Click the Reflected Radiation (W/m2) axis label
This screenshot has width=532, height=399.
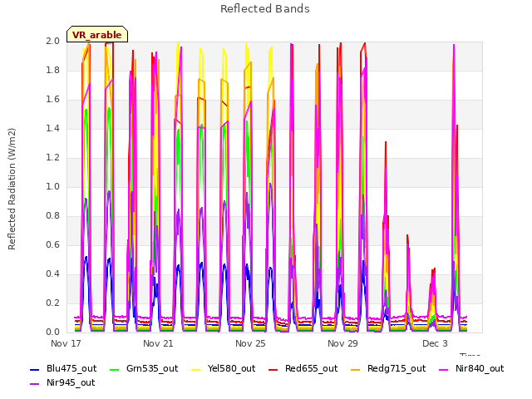point(12,189)
